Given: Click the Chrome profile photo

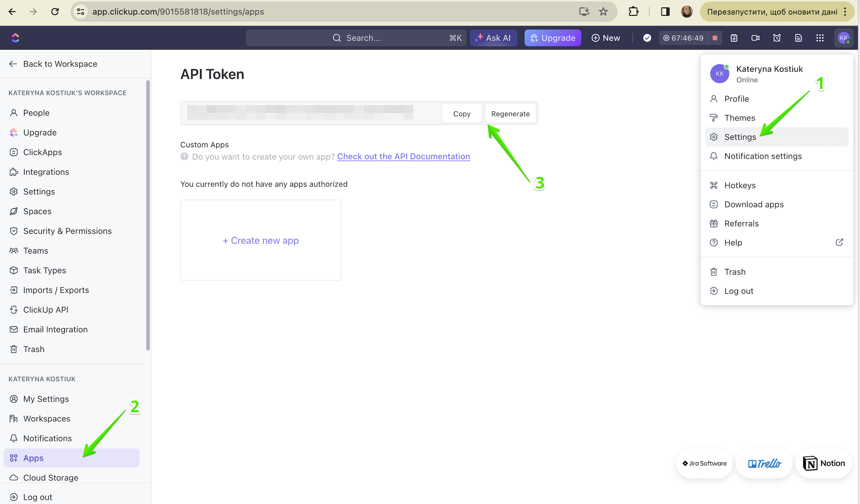Looking at the screenshot, I should [687, 11].
